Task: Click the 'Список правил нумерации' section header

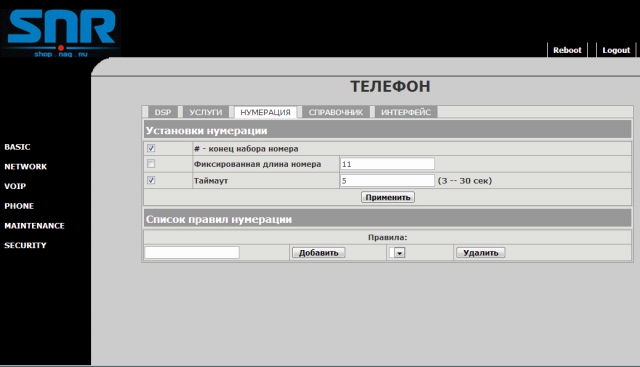Action: 387,219
